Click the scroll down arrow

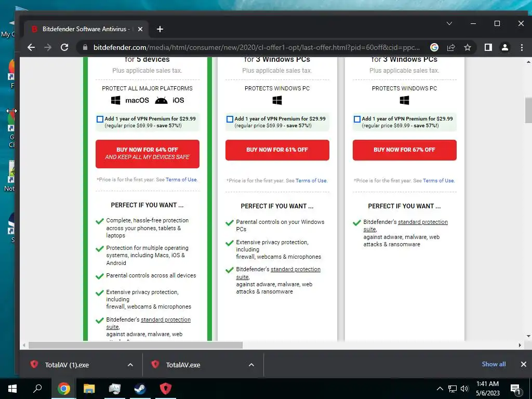pyautogui.click(x=528, y=336)
